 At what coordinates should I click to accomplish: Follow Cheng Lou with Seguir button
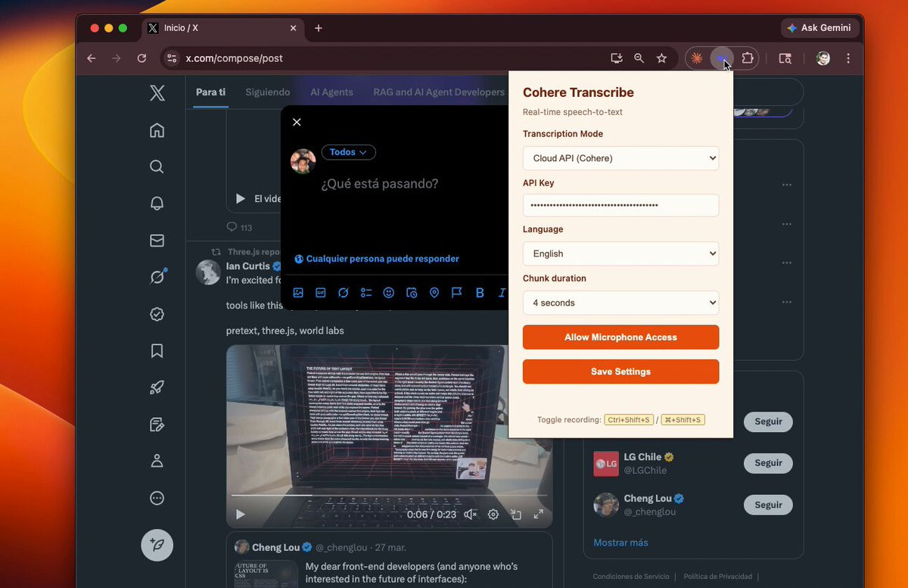pos(768,505)
